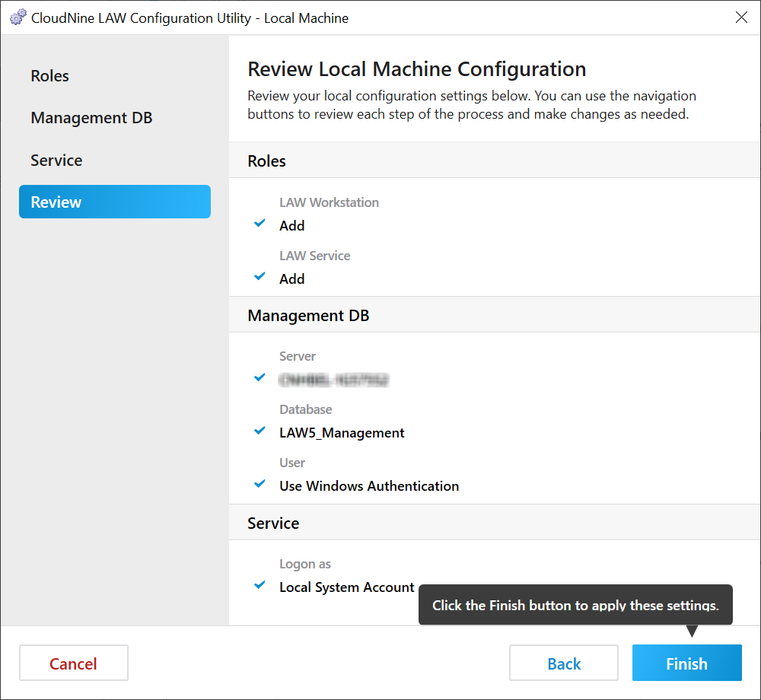The image size is (761, 700).
Task: Click Local System Account text
Action: point(346,587)
